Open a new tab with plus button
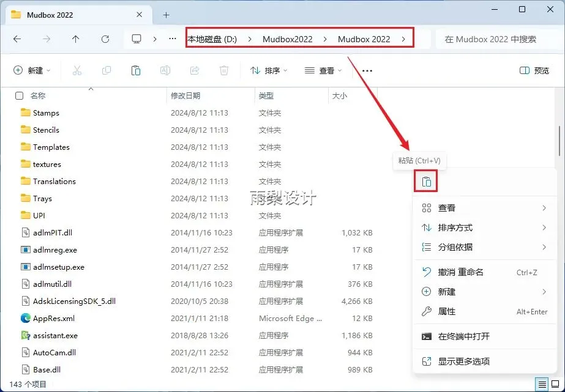The image size is (565, 392). point(166,15)
